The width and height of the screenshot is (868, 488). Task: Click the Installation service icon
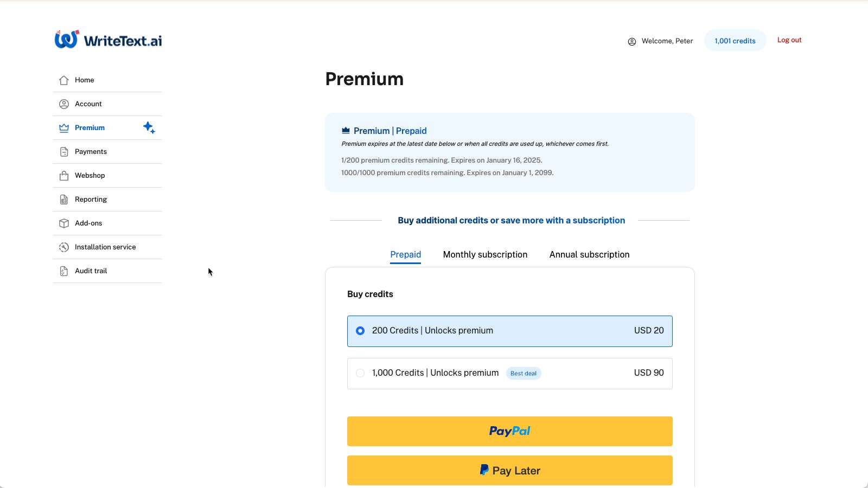tap(64, 247)
